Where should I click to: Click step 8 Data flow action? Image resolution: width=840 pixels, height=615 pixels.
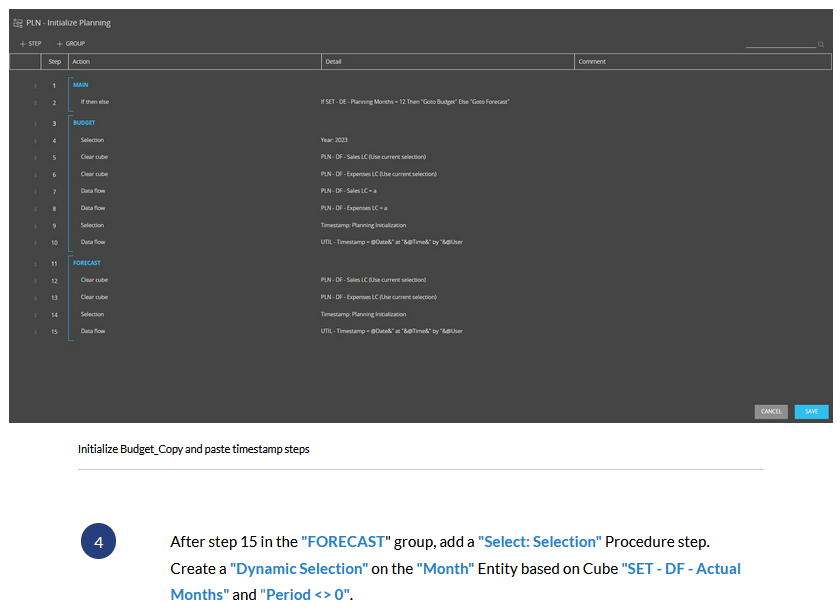(93, 208)
